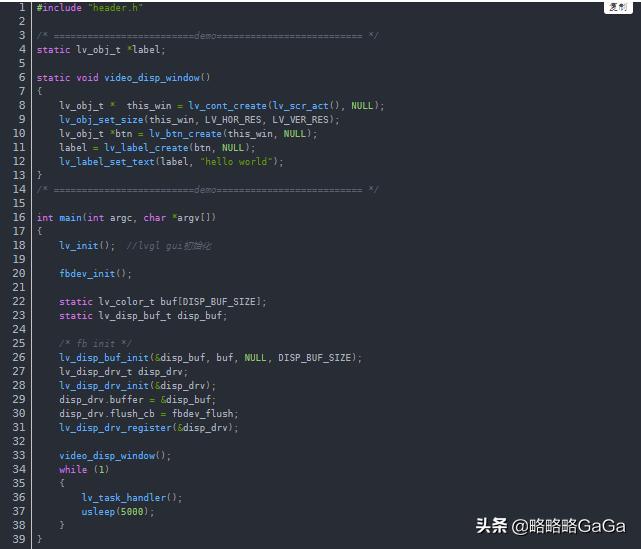Click the "hello world" string literal
Screen dimensions: 641x549
click(236, 162)
